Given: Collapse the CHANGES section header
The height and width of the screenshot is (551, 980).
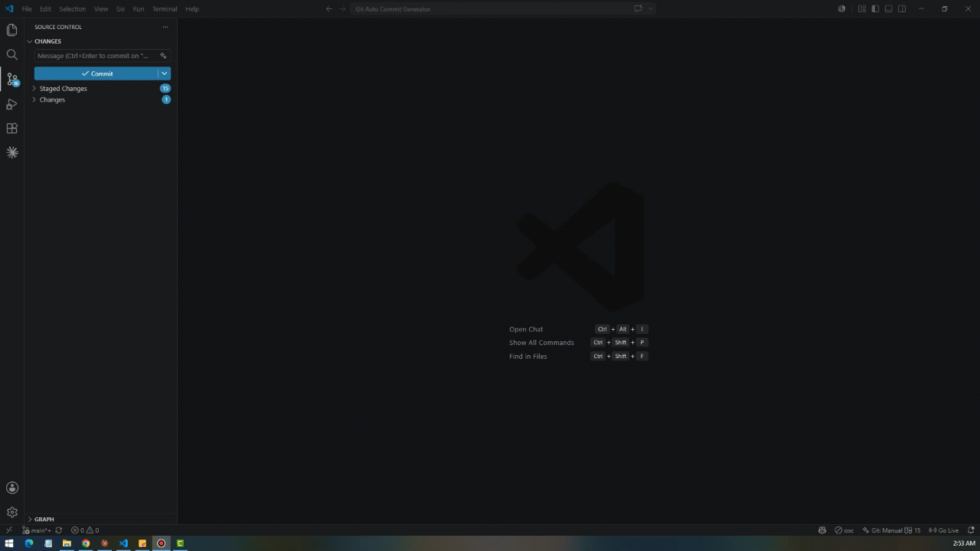Looking at the screenshot, I should click(102, 41).
